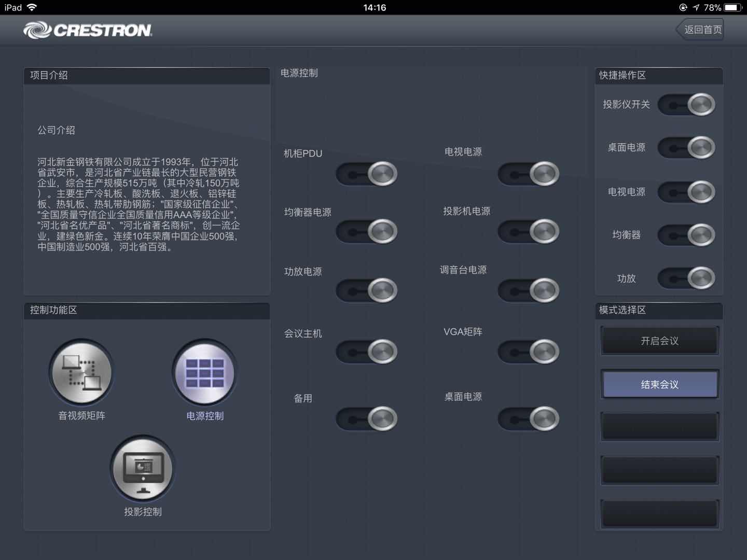Open the 音视频矩阵 matrix icon
The height and width of the screenshot is (560, 747).
pos(81,372)
